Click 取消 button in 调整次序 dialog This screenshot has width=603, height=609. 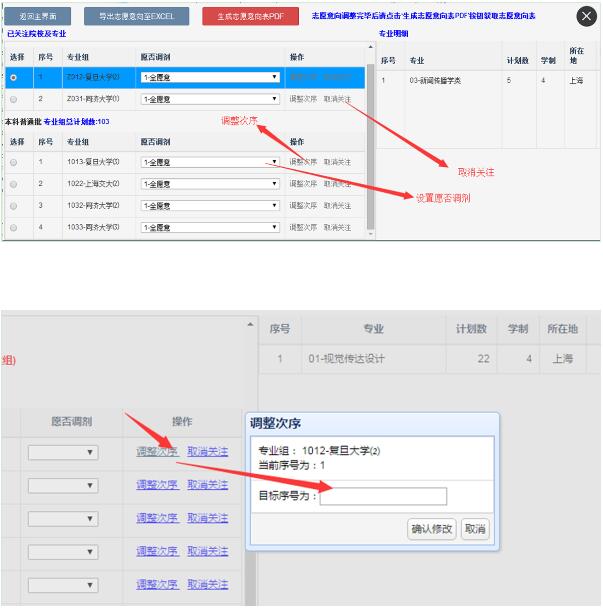tap(475, 529)
